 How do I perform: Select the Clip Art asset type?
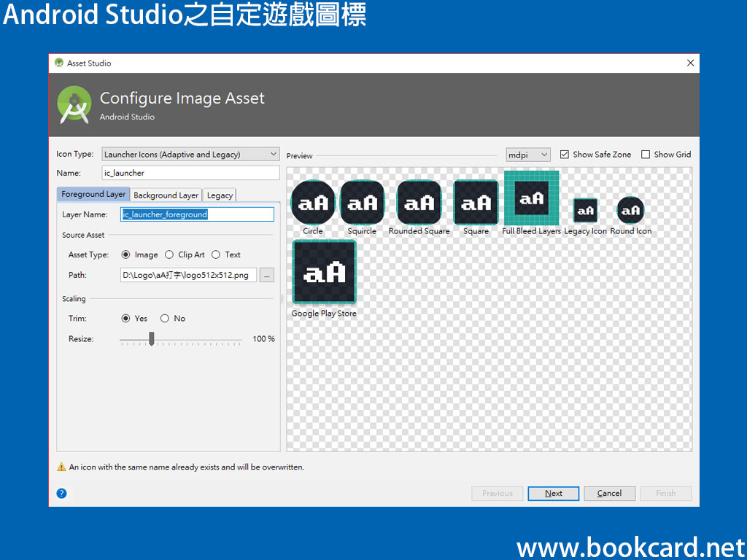(167, 254)
